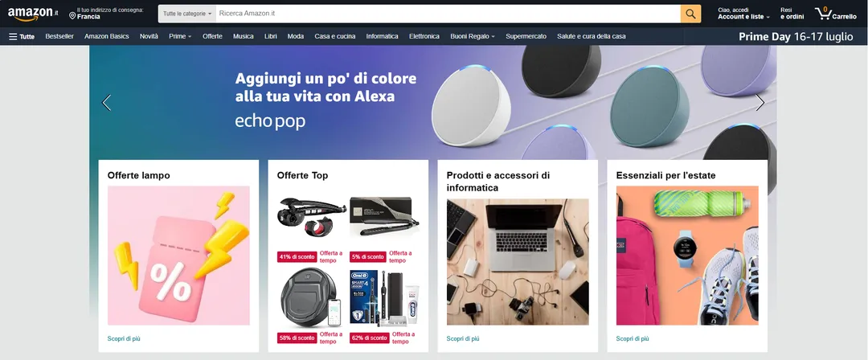Image resolution: width=868 pixels, height=360 pixels.
Task: Click the Offerte lampo card heading
Action: click(x=138, y=175)
